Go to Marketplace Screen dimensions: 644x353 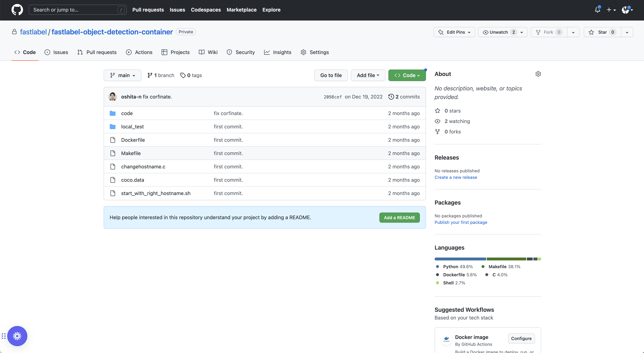point(241,10)
